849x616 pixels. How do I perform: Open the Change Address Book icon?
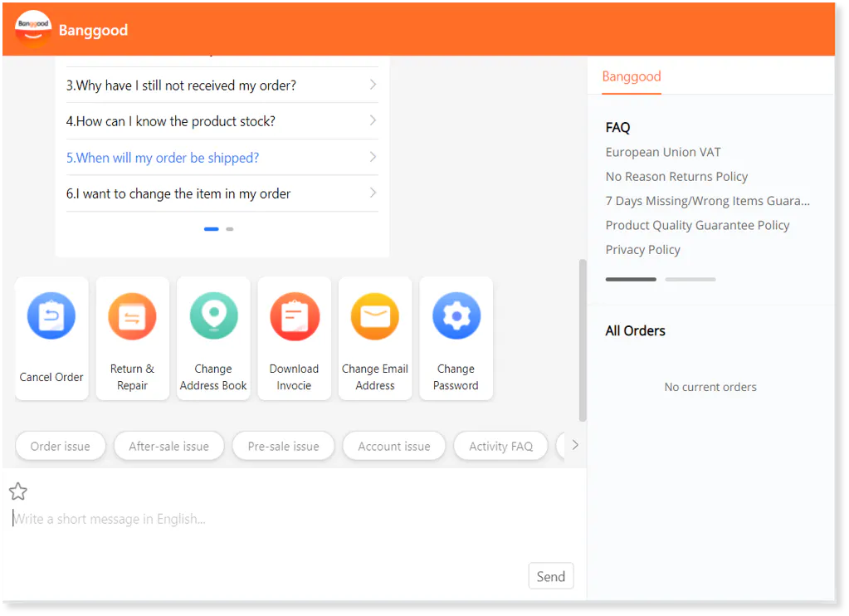213,315
